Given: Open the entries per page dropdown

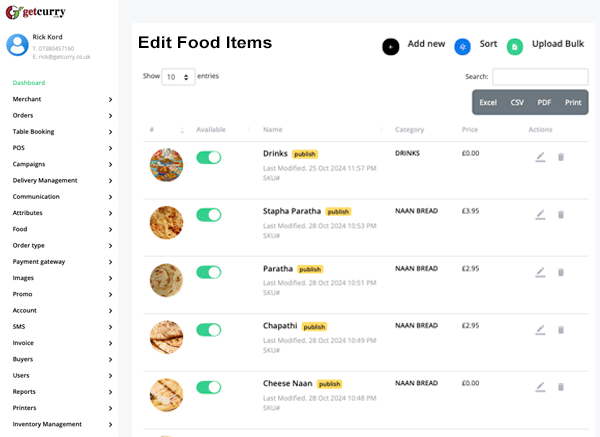Looking at the screenshot, I should (178, 77).
